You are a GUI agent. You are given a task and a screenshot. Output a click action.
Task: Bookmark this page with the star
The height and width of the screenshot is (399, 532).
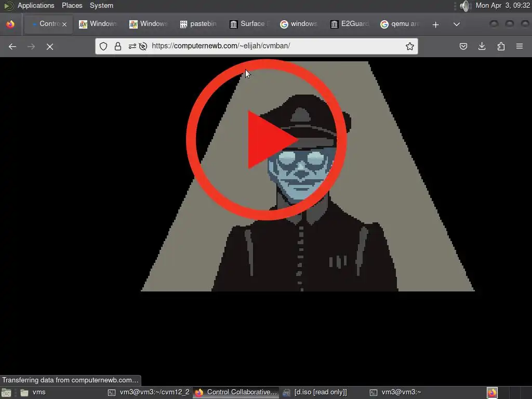[409, 46]
